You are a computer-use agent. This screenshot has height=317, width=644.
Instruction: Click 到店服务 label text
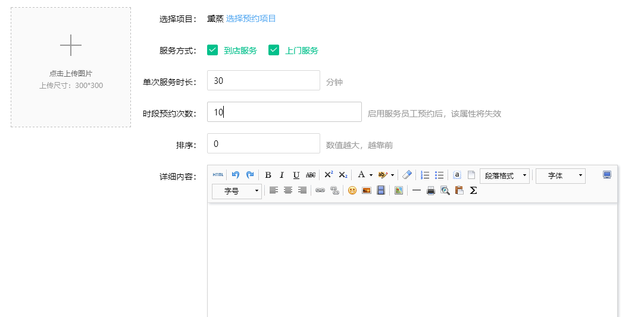tap(240, 51)
